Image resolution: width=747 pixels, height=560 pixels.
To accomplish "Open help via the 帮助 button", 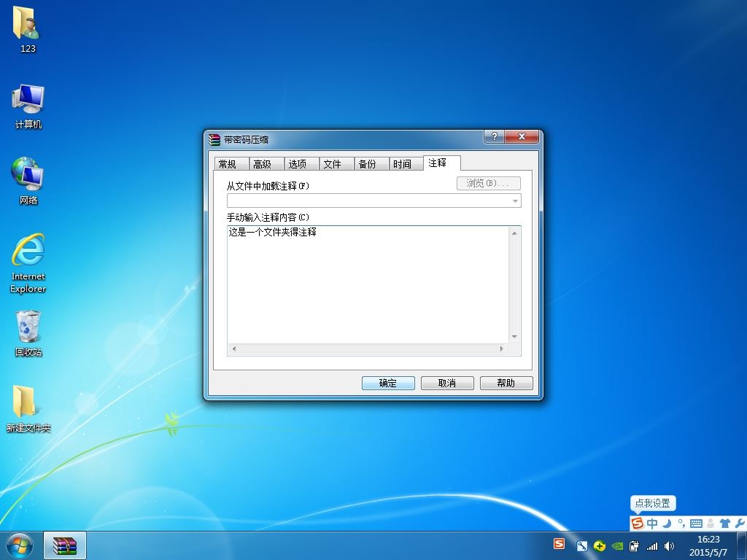I will (x=506, y=383).
